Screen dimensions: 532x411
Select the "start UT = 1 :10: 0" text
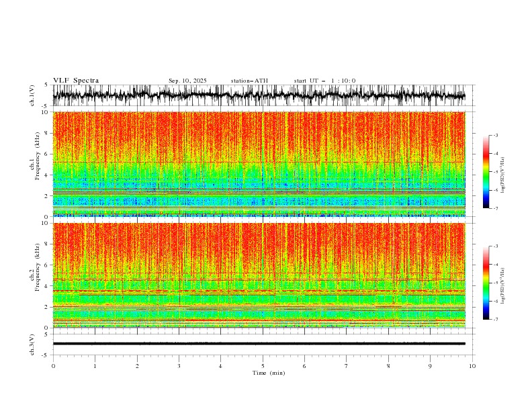tap(324, 81)
